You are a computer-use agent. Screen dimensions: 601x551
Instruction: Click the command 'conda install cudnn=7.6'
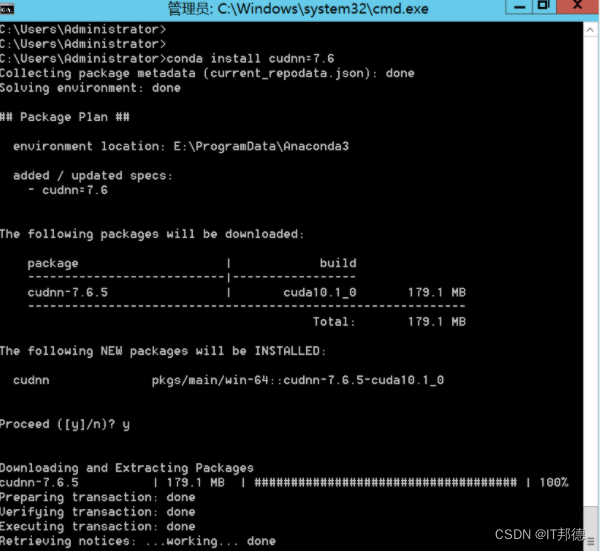[x=250, y=59]
